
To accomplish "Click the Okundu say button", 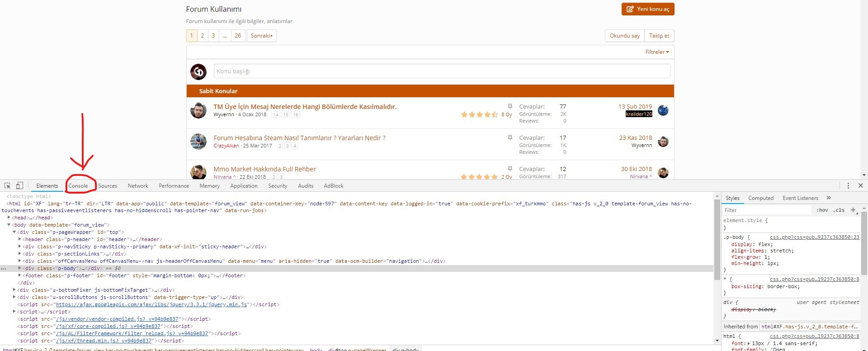I will (x=624, y=36).
